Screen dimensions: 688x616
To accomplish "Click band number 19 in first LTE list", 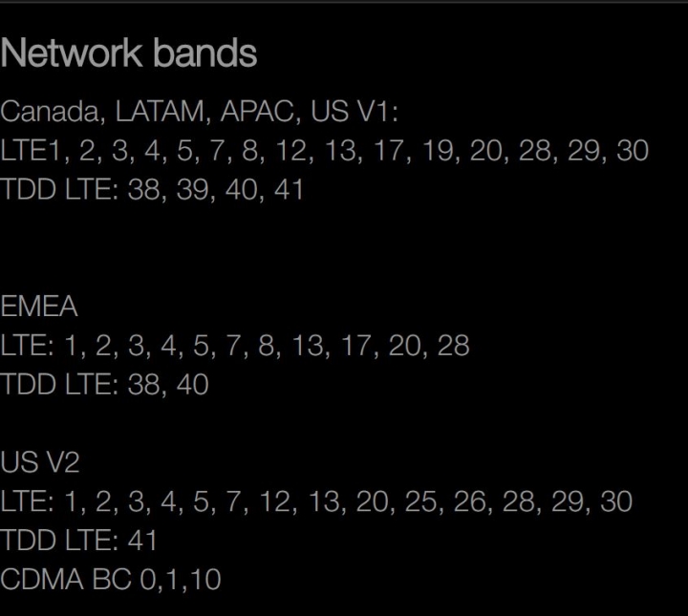I will click(438, 150).
